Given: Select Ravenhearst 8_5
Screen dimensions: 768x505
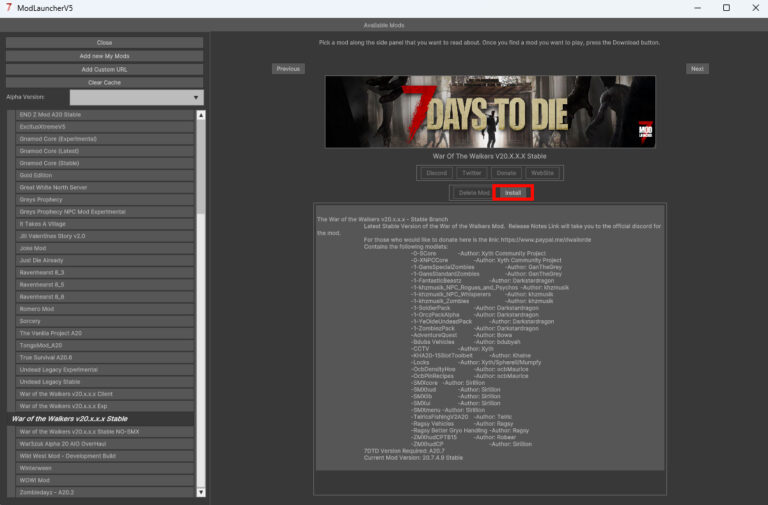Looking at the screenshot, I should coord(105,285).
